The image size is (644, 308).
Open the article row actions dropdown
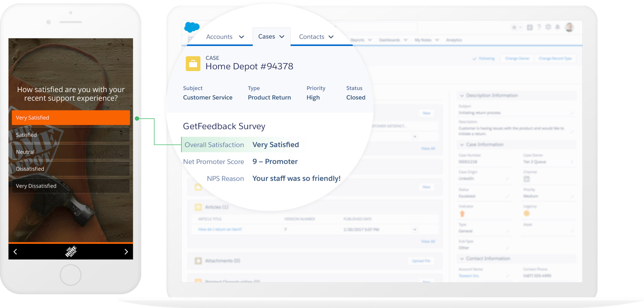pos(415,230)
